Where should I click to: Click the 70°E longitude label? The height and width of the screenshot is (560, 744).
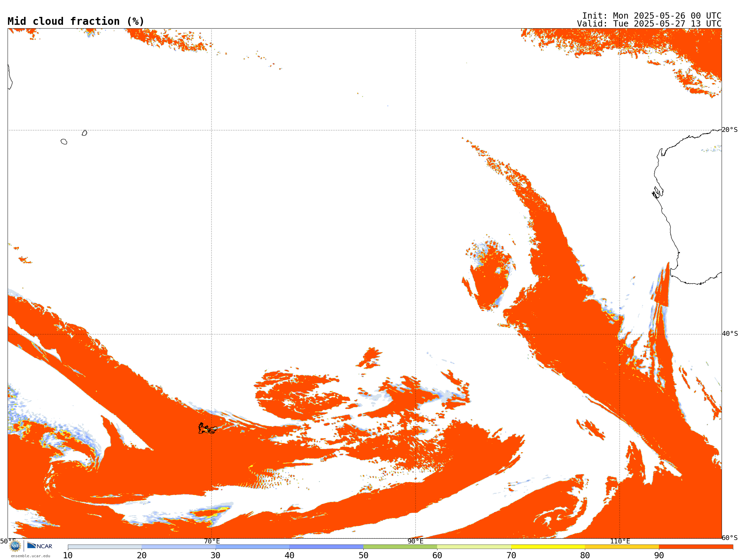click(x=212, y=541)
